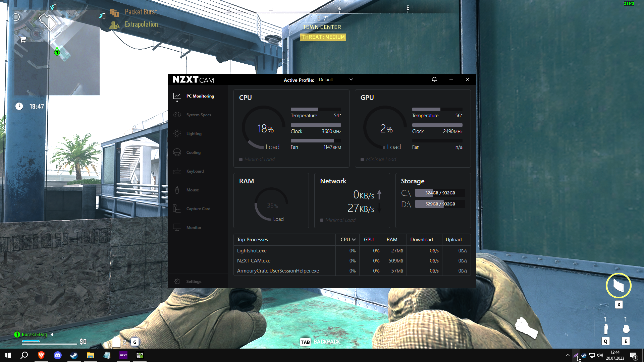The image size is (644, 362).
Task: Sort processes by RAM column
Action: (x=392, y=240)
